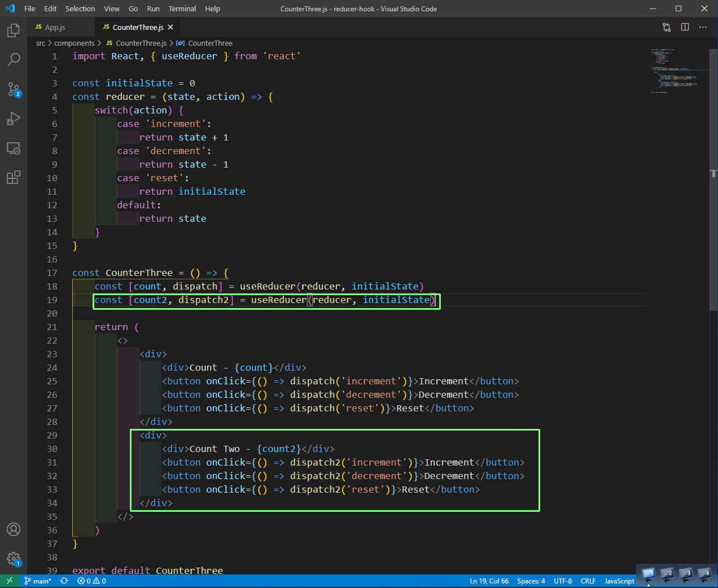Screen dimensions: 718x588
Task: Open the Help menu
Action: (212, 8)
